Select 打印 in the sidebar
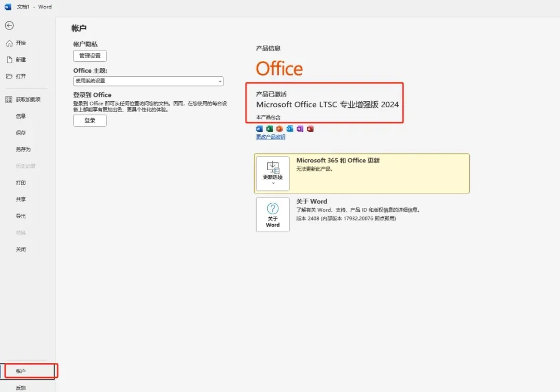Image resolution: width=560 pixels, height=392 pixels. click(21, 183)
